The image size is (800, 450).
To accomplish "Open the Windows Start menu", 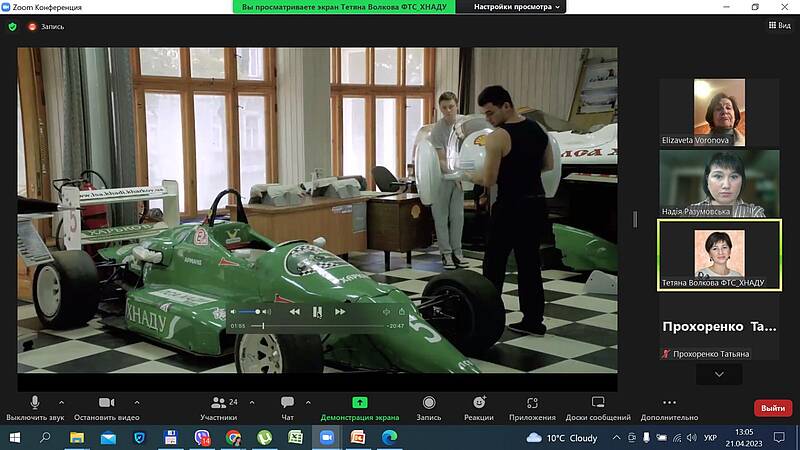I will (15, 438).
